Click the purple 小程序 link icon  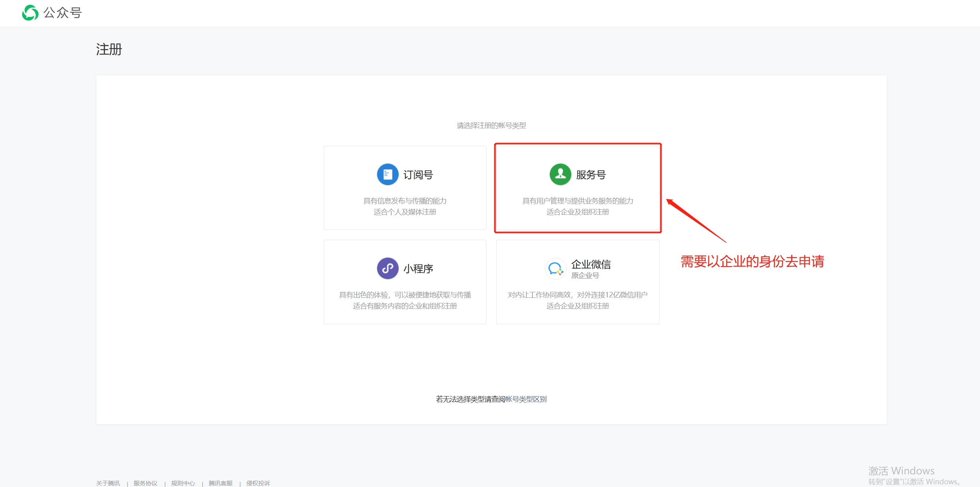[x=388, y=268]
